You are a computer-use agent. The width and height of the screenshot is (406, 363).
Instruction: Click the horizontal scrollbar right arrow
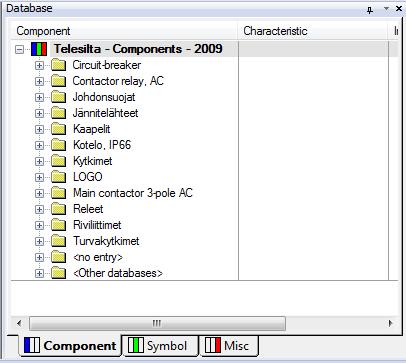(x=390, y=323)
